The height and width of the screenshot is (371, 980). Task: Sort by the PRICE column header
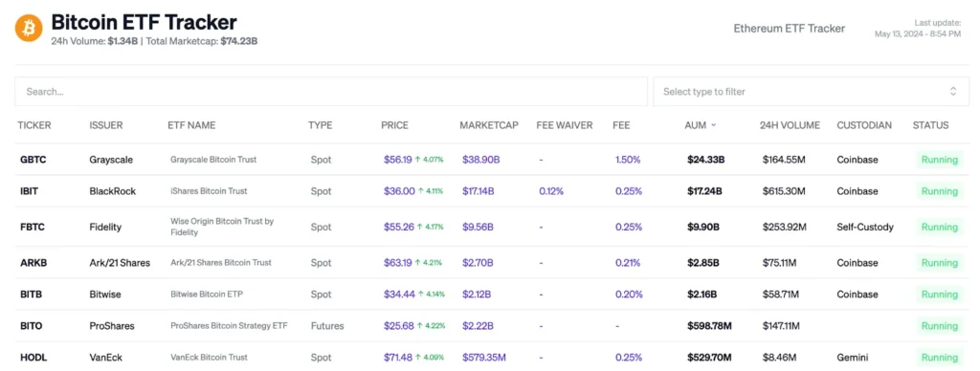394,125
